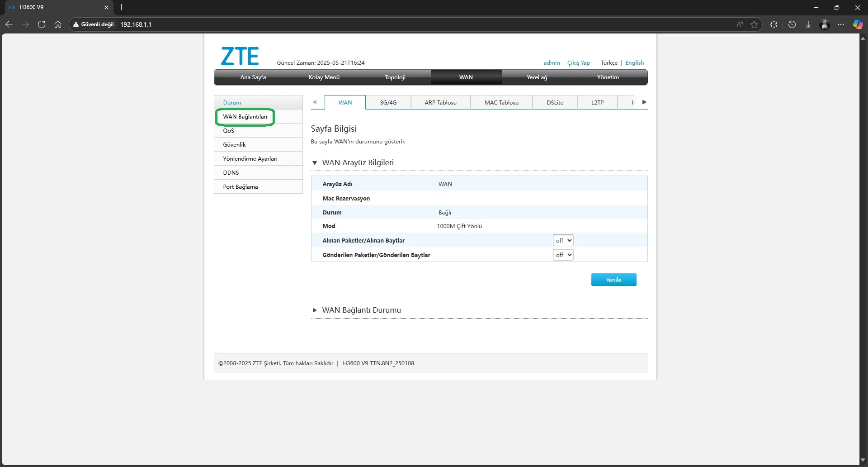This screenshot has width=868, height=467.
Task: Open browser downloads panel
Action: click(x=808, y=24)
